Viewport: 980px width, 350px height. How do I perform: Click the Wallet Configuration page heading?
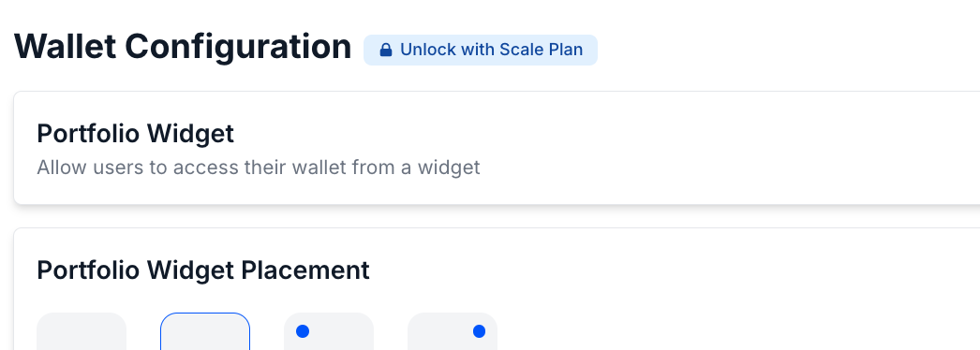coord(183,48)
